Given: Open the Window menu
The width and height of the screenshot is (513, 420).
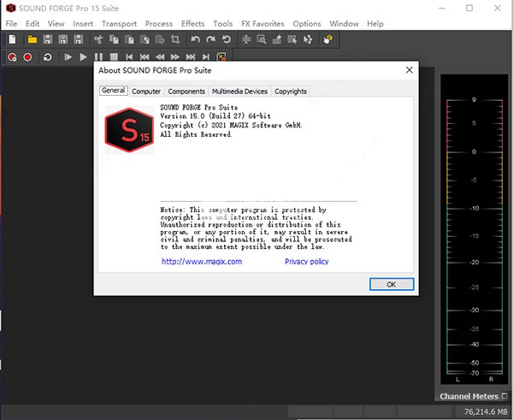Looking at the screenshot, I should (x=344, y=24).
